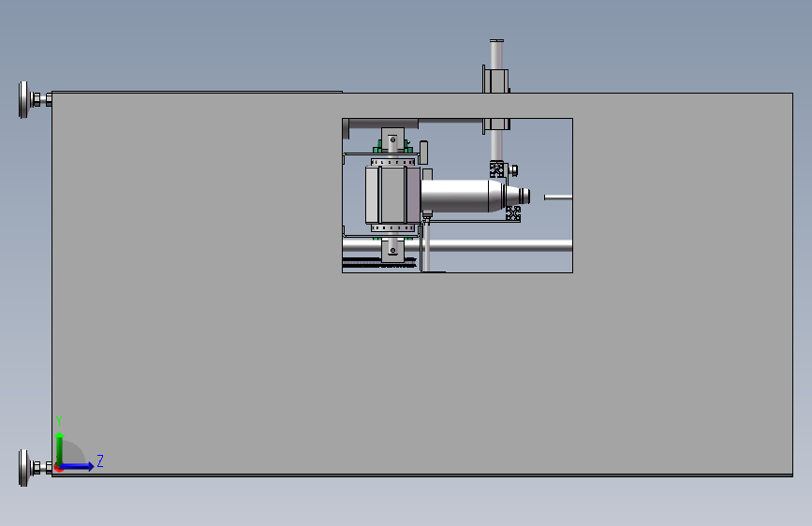Select the lower-left leveling foot pad

pos(23,468)
